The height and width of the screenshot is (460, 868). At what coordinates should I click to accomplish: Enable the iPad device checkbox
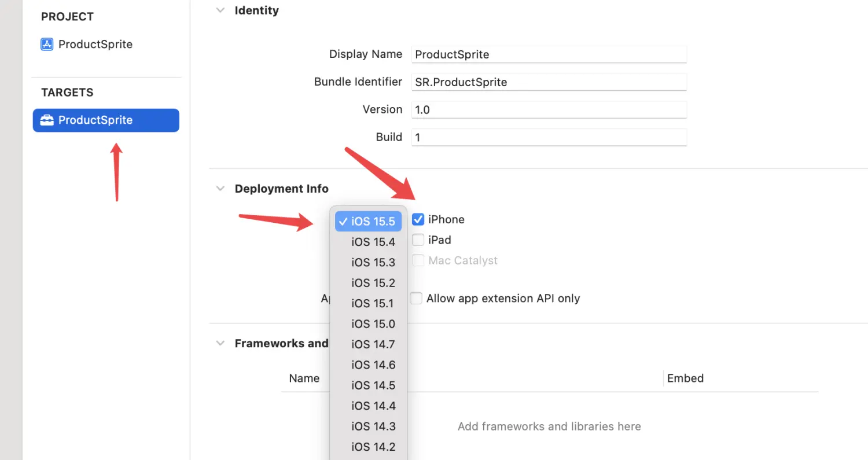(x=418, y=240)
